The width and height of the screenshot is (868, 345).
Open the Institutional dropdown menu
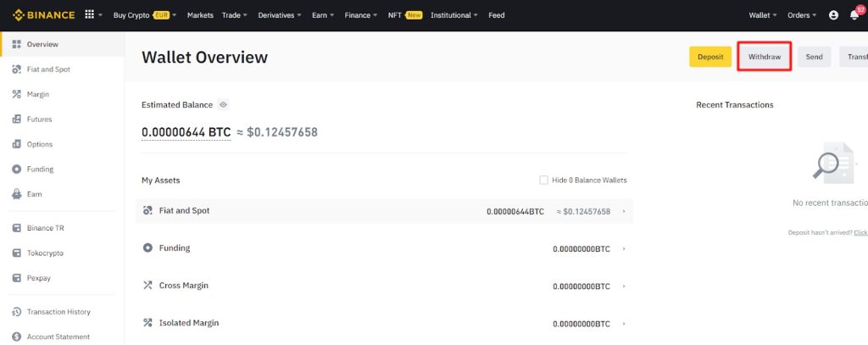click(x=454, y=15)
